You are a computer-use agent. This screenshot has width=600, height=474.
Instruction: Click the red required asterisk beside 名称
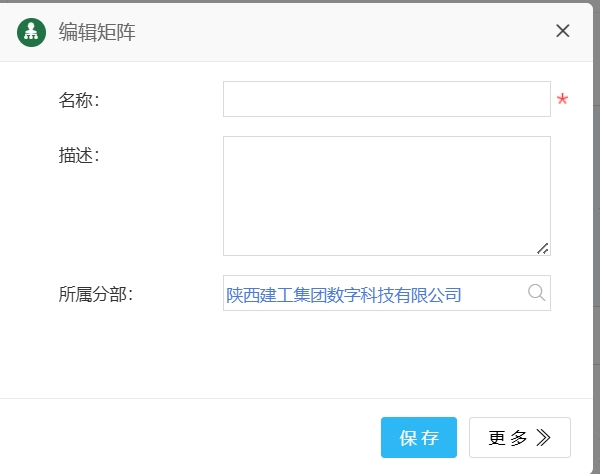562,100
